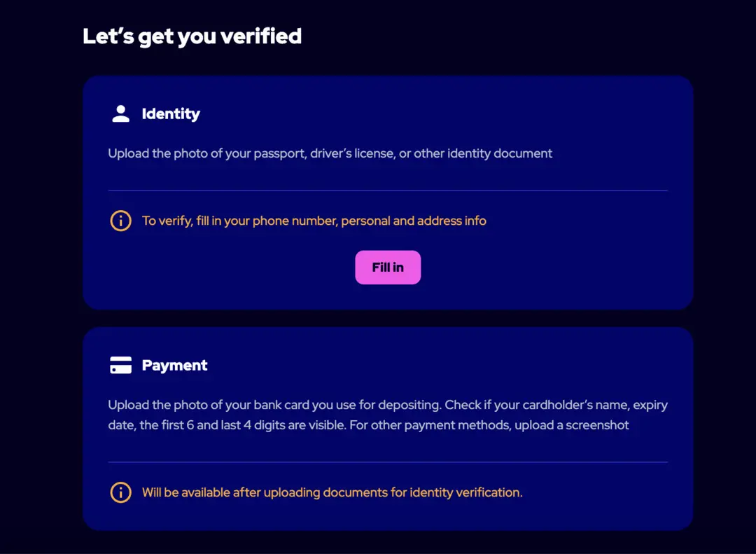Viewport: 756px width, 554px height.
Task: Click the words "personal and address info"
Action: click(x=414, y=221)
